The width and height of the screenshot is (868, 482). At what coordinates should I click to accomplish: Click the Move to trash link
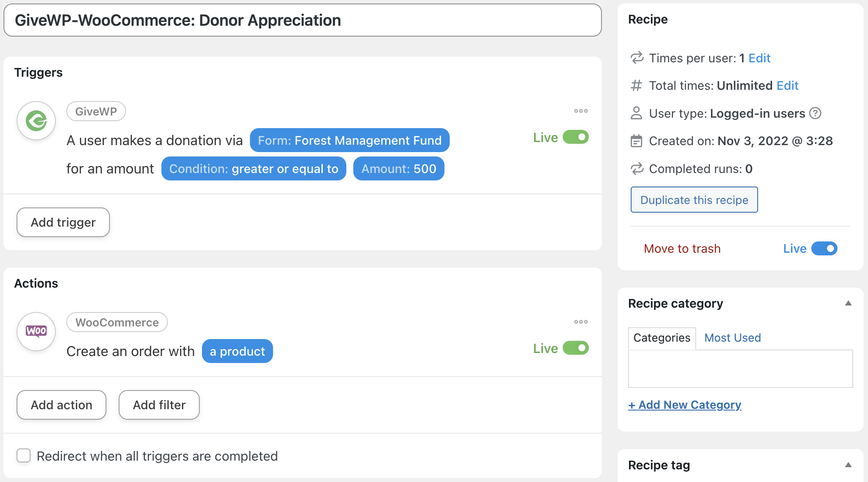pos(682,248)
